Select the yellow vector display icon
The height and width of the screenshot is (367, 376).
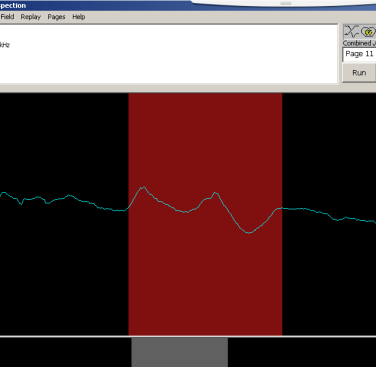tap(368, 32)
